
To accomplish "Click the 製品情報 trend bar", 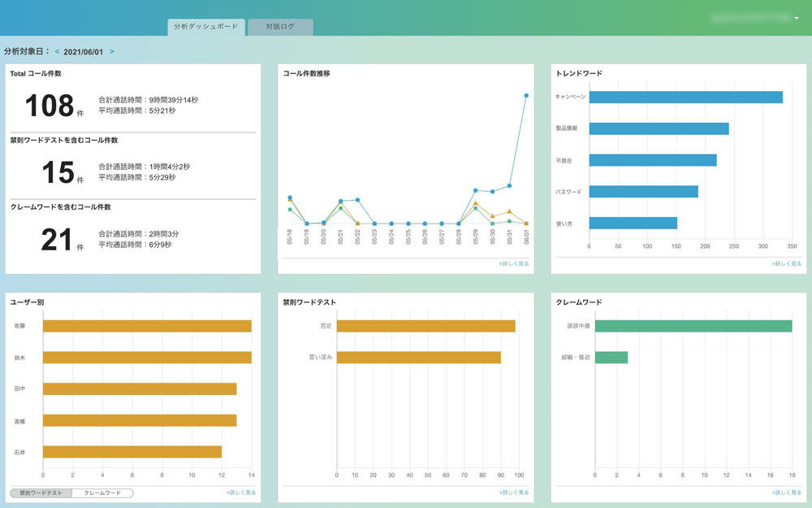I will tap(659, 128).
